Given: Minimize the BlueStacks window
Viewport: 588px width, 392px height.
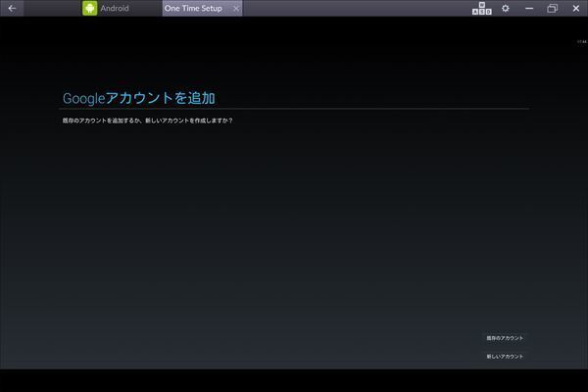Looking at the screenshot, I should coord(529,8).
